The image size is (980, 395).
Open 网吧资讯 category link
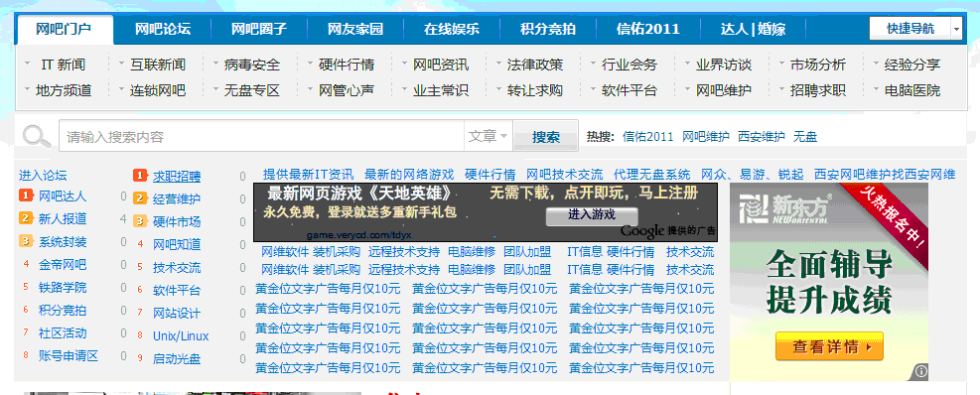click(441, 65)
